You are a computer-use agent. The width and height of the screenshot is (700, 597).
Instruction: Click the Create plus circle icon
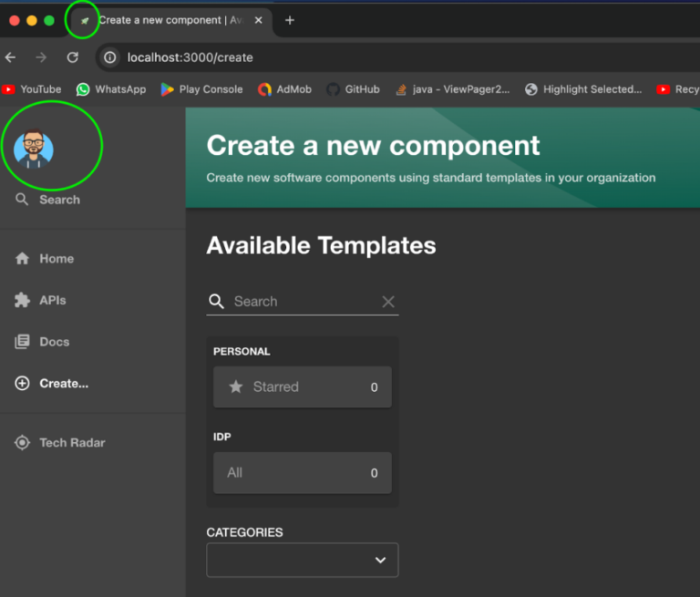pyautogui.click(x=22, y=383)
